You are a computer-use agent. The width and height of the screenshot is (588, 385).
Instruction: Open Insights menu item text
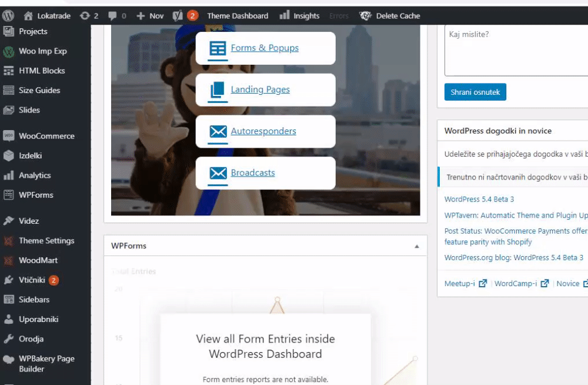click(x=306, y=16)
